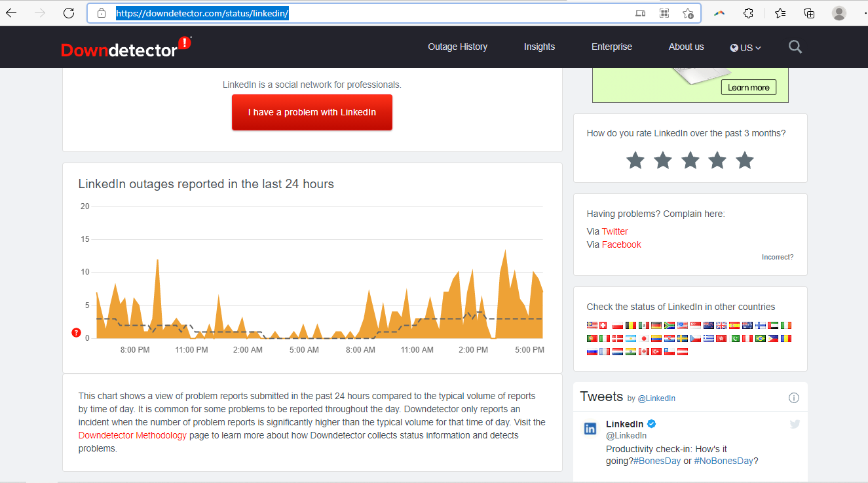
Task: Check LinkedIn status via Switzerland flag
Action: pyautogui.click(x=603, y=326)
